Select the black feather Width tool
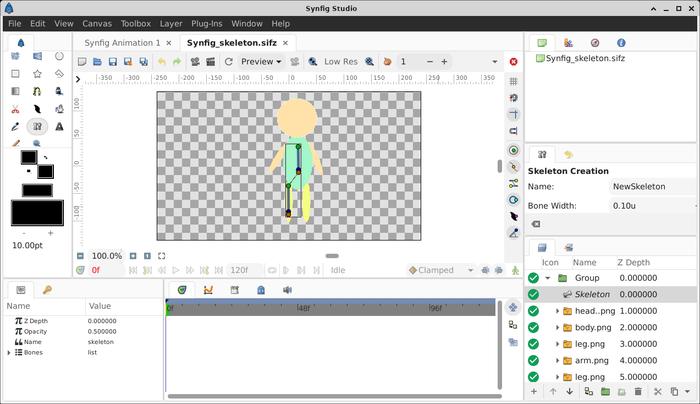The width and height of the screenshot is (700, 404). click(37, 109)
